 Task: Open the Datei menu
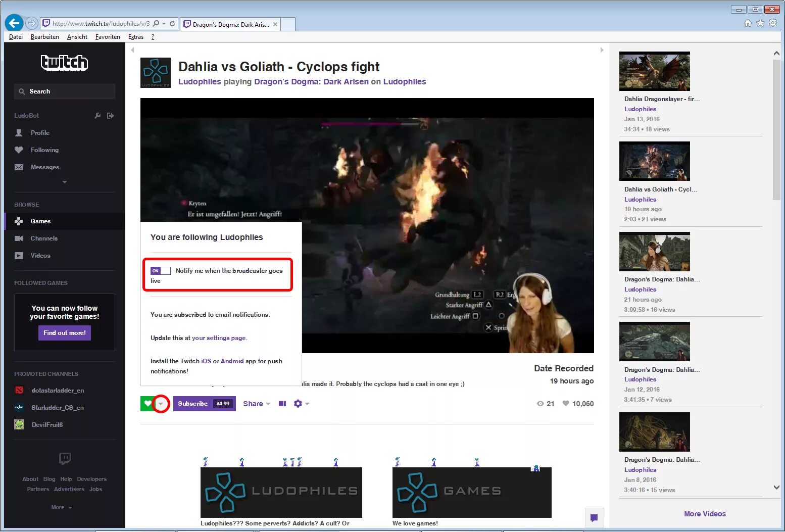(16, 37)
